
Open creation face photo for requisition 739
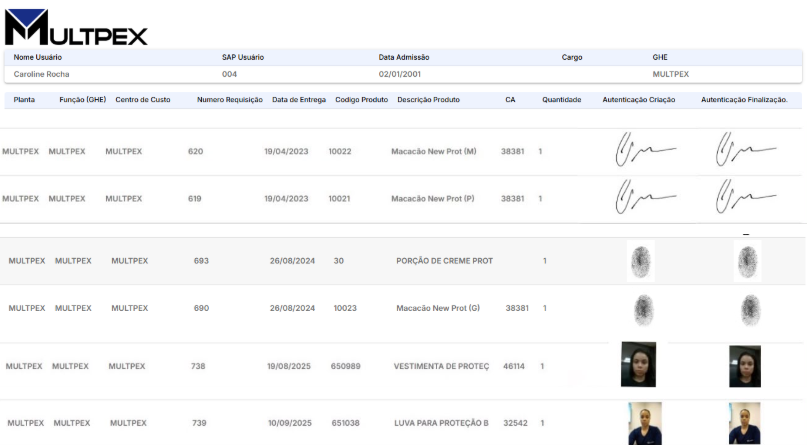click(x=645, y=423)
